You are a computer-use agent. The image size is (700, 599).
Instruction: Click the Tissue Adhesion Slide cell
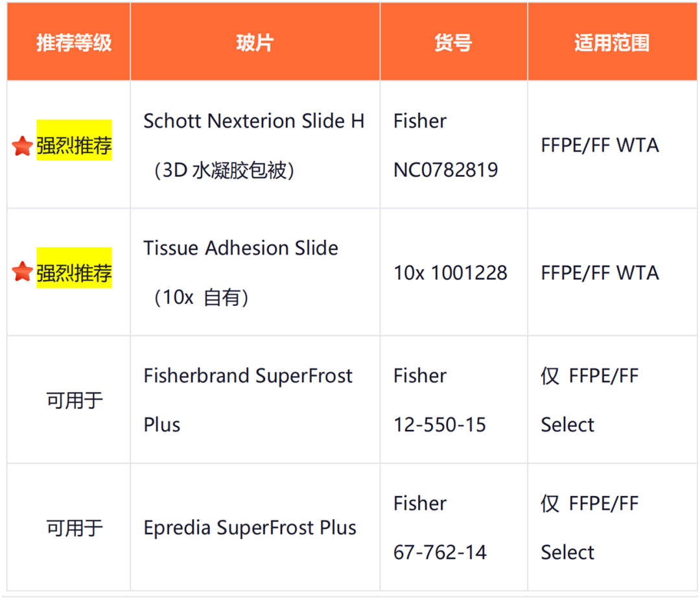[x=255, y=272]
